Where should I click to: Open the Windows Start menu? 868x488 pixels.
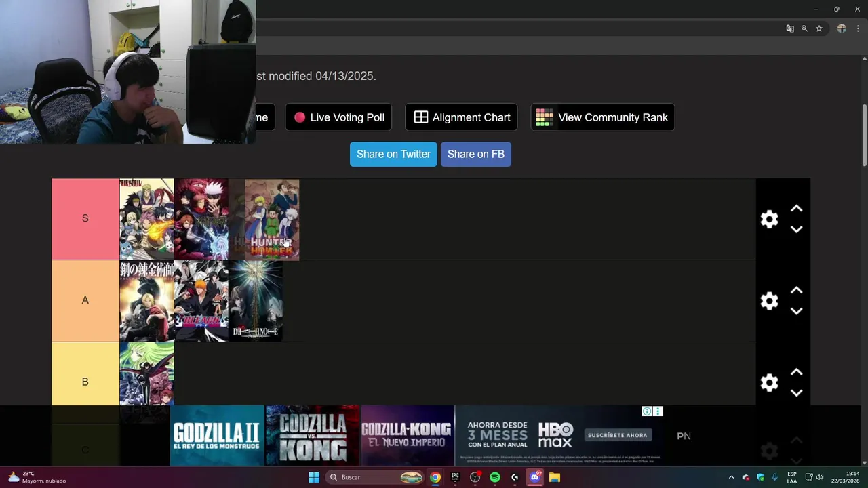[x=314, y=477]
